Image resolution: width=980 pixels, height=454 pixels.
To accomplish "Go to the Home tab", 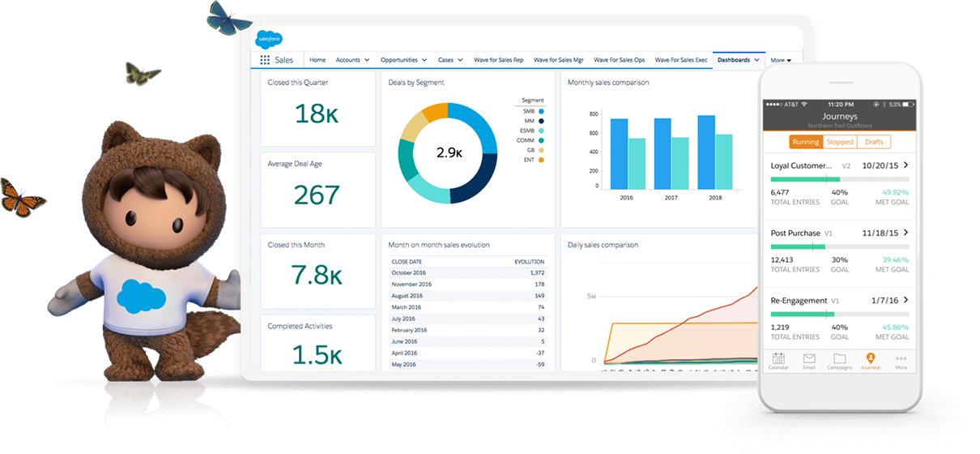I will (x=317, y=60).
